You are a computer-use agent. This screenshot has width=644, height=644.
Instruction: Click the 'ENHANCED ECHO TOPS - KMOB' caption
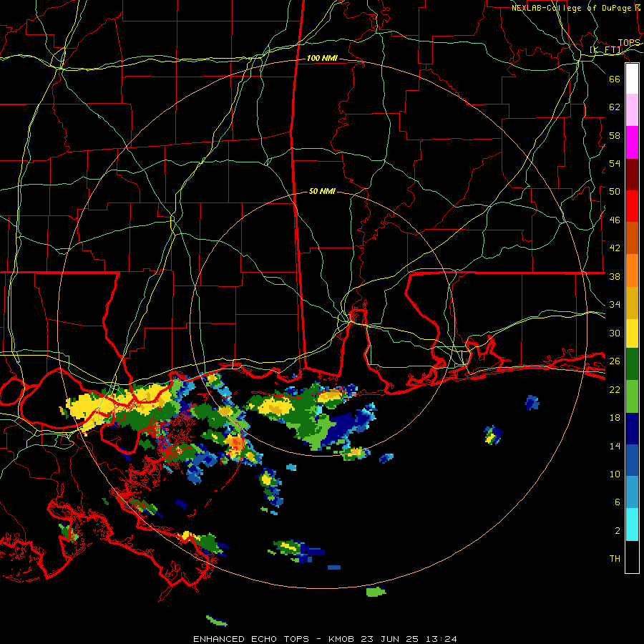pos(273,639)
